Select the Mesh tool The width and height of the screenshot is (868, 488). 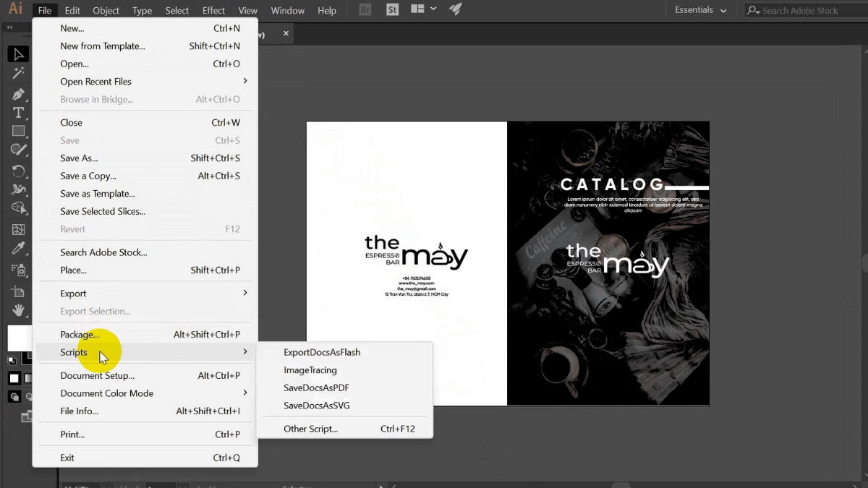(18, 230)
